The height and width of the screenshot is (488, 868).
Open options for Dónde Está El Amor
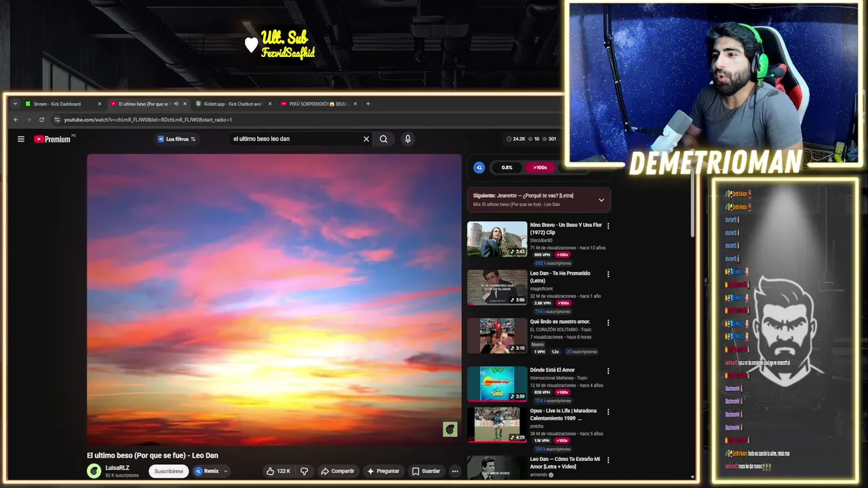pyautogui.click(x=608, y=371)
